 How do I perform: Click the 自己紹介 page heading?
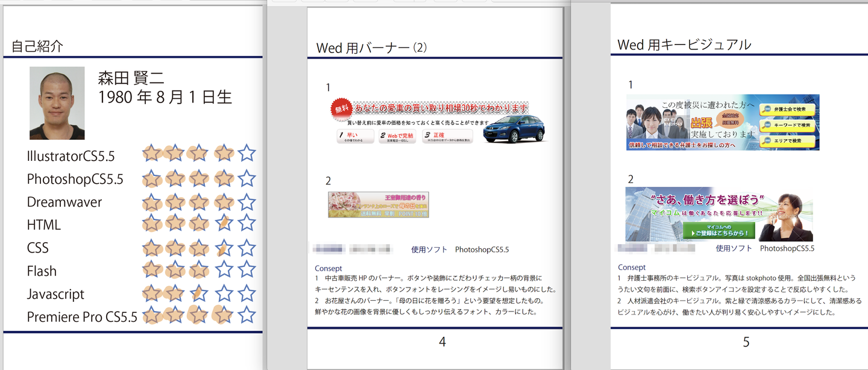pyautogui.click(x=37, y=46)
